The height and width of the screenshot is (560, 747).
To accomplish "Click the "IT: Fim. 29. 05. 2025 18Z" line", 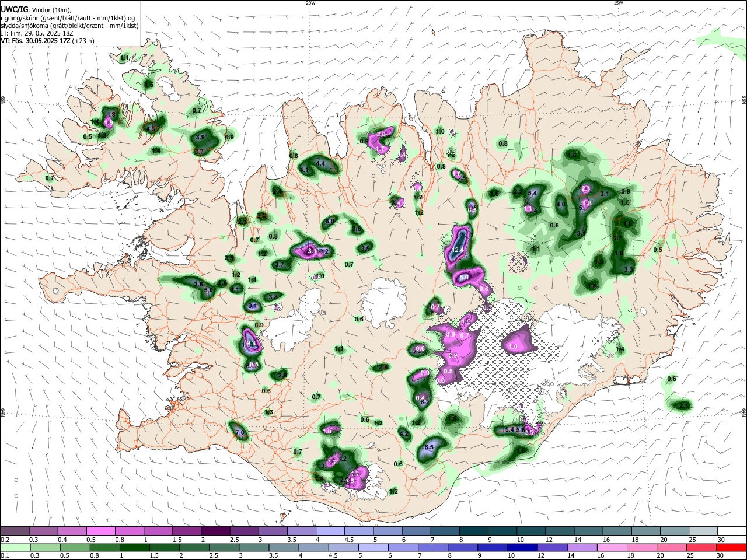I will [x=37, y=33].
